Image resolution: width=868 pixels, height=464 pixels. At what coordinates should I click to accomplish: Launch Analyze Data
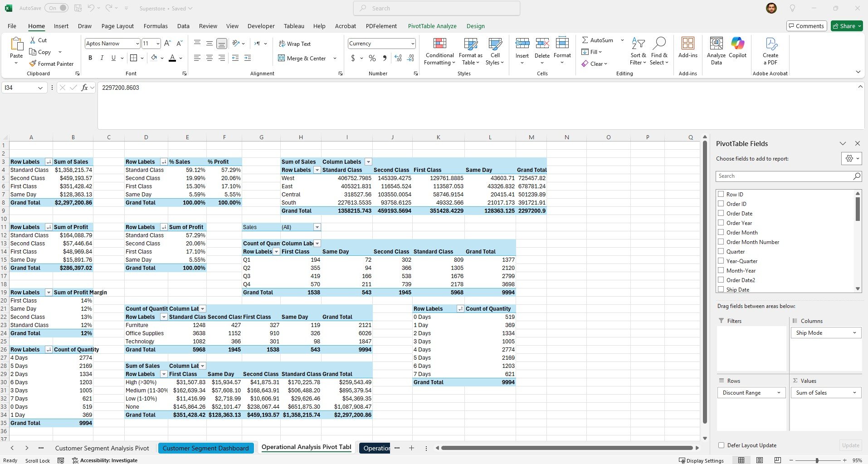click(716, 51)
